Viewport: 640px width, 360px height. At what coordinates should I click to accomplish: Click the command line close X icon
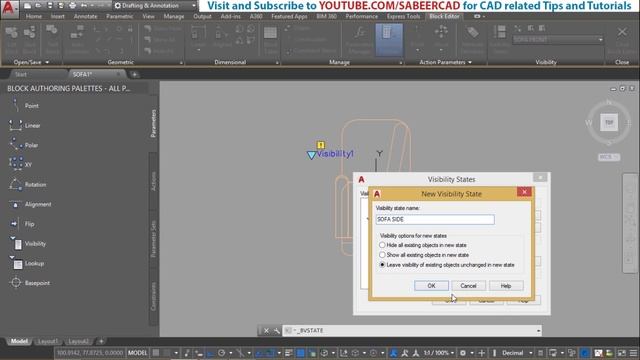[266, 331]
